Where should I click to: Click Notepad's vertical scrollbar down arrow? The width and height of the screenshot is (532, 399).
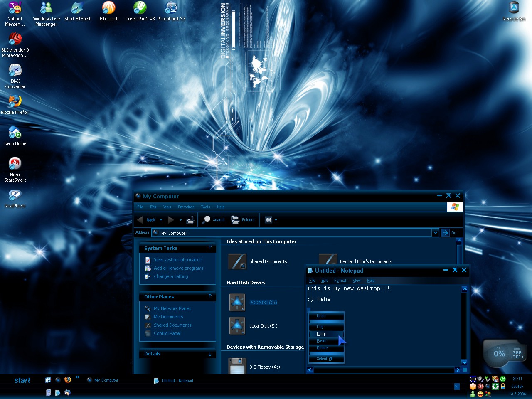click(465, 362)
